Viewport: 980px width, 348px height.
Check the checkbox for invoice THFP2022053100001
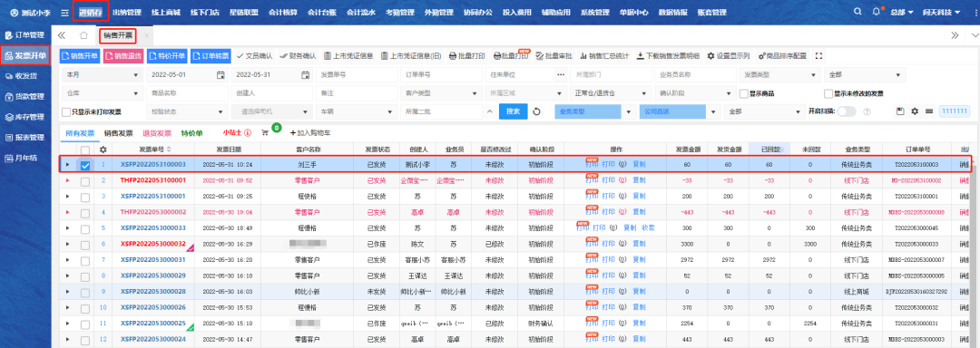(85, 181)
